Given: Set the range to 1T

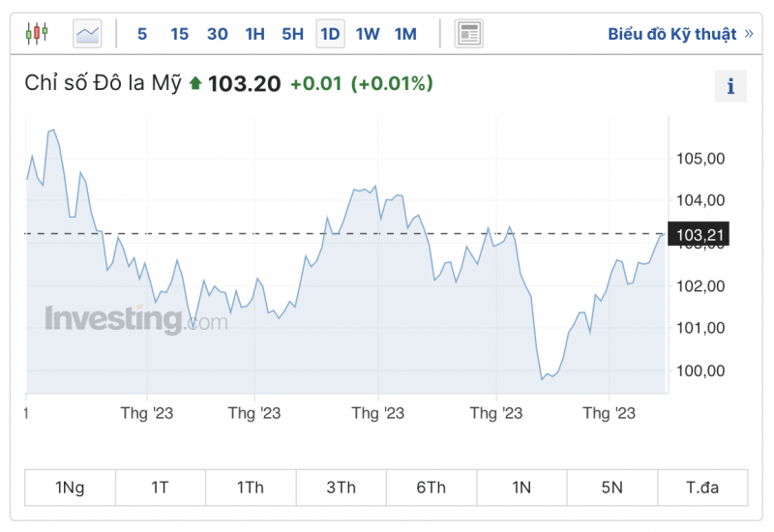Looking at the screenshot, I should click(x=161, y=488).
